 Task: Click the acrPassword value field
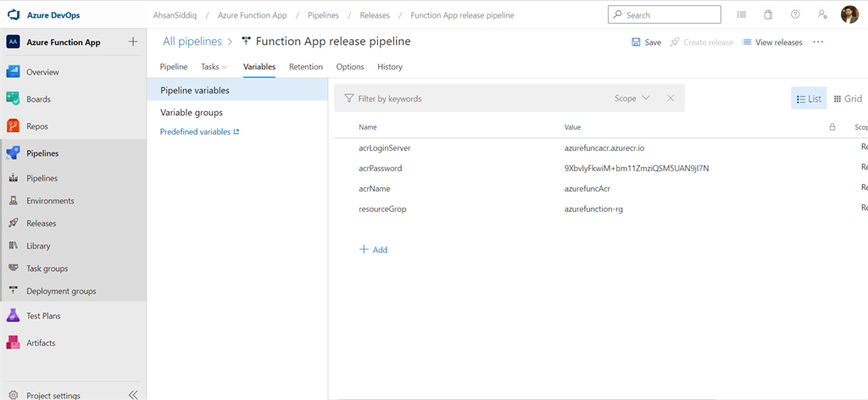(x=637, y=168)
